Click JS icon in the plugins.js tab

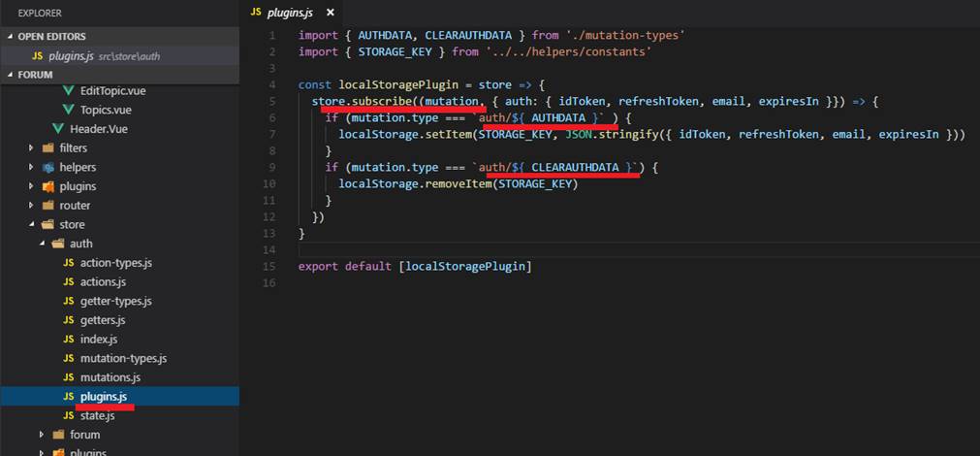tap(255, 13)
